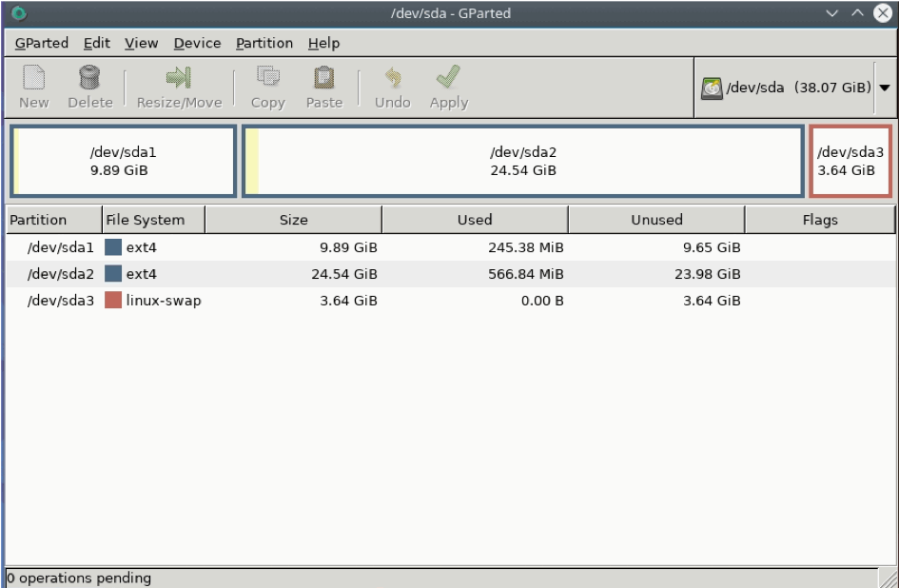Select the /dev/sda1 row in partition list

[x=451, y=247]
